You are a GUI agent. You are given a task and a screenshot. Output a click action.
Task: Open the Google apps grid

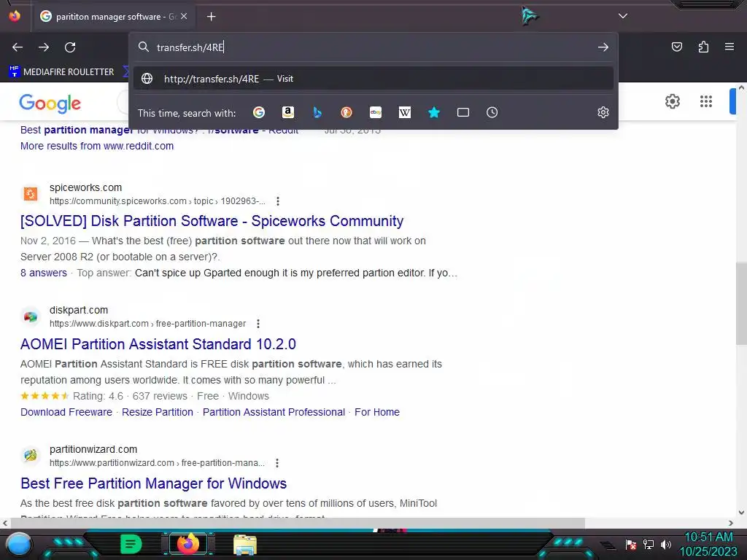706,101
